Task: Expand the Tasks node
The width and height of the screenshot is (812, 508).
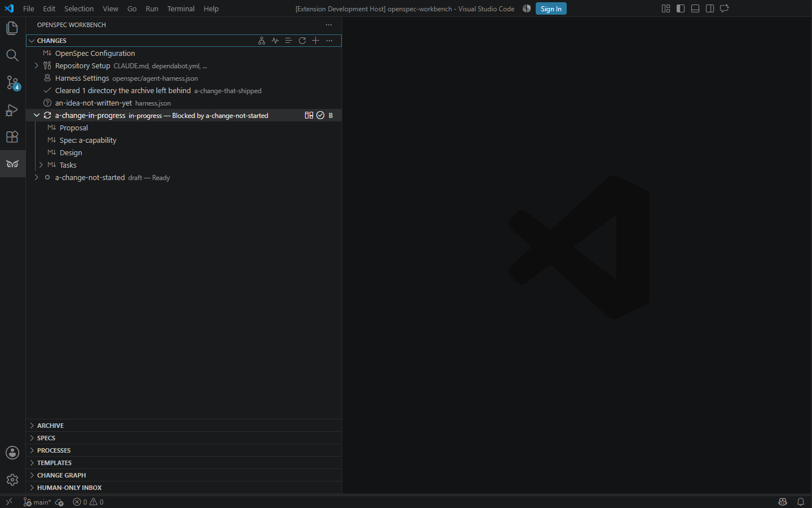Action: [x=41, y=165]
